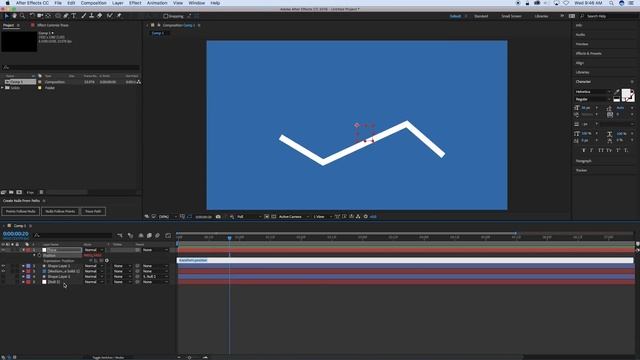Screen dimensions: 640x360
Task: Enable Motion Blur switch in timeline header
Action: tap(158, 236)
